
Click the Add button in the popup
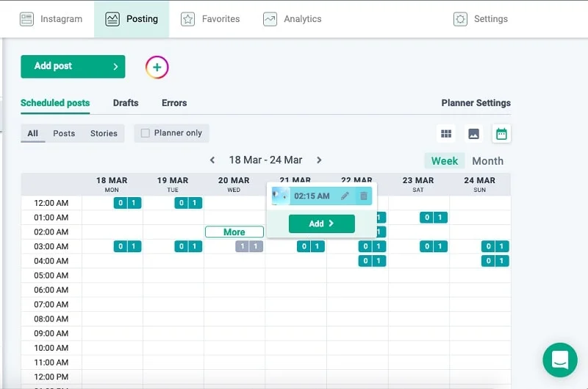tap(321, 224)
